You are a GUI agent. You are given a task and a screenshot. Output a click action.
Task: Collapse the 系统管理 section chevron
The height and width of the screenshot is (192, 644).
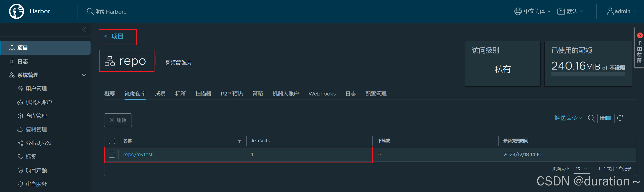[84, 75]
